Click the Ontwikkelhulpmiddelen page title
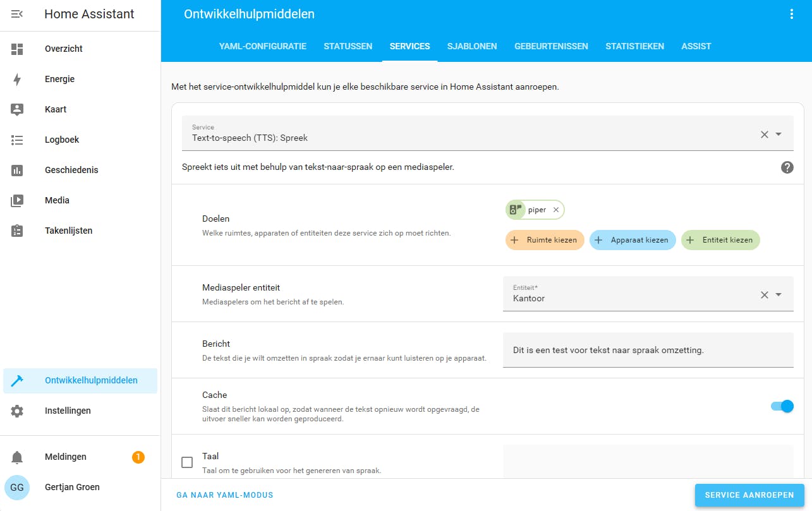This screenshot has width=812, height=511. 249,14
